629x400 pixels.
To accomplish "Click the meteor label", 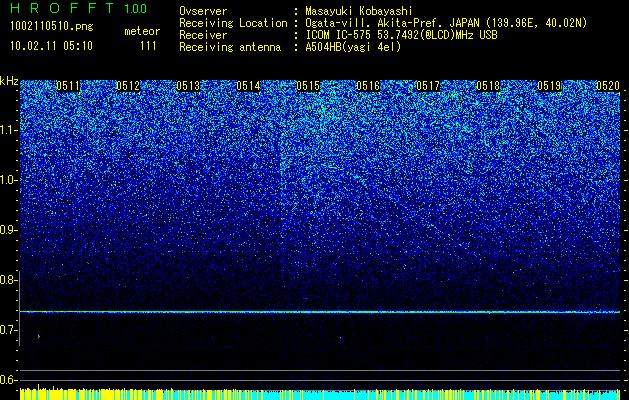I will 142,31.
